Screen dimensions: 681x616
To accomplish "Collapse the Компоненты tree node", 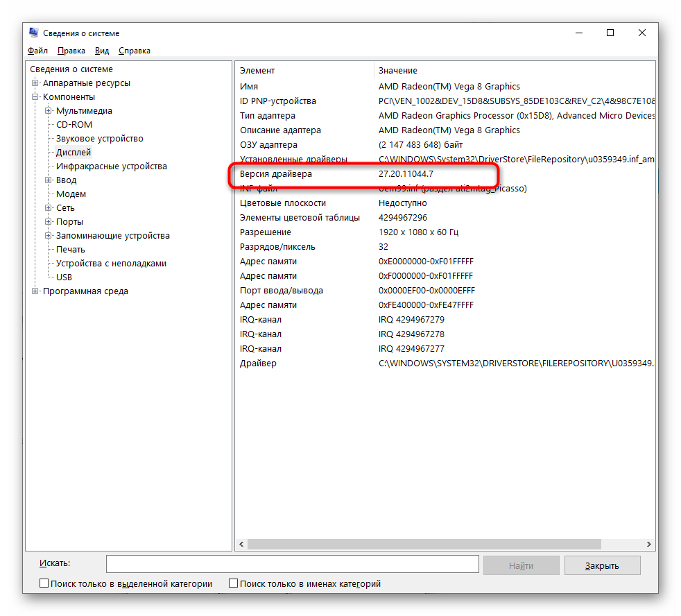I will 35,97.
